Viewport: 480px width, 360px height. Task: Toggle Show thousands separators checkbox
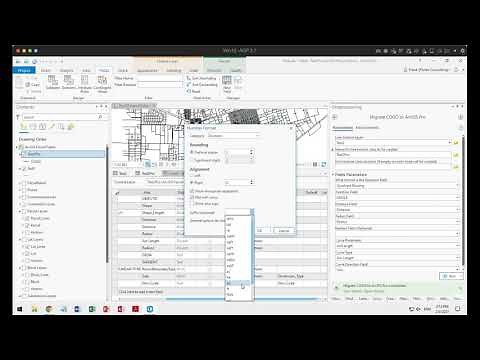tap(192, 191)
